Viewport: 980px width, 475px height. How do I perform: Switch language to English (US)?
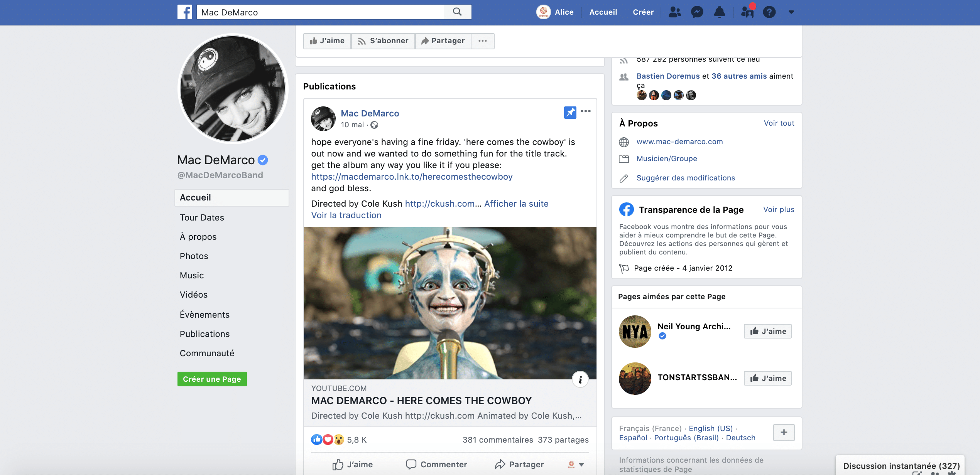tap(711, 428)
